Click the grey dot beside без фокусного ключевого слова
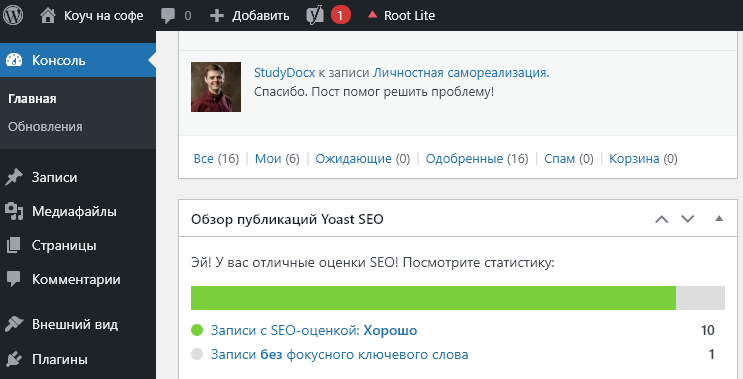The image size is (743, 379). [x=197, y=354]
